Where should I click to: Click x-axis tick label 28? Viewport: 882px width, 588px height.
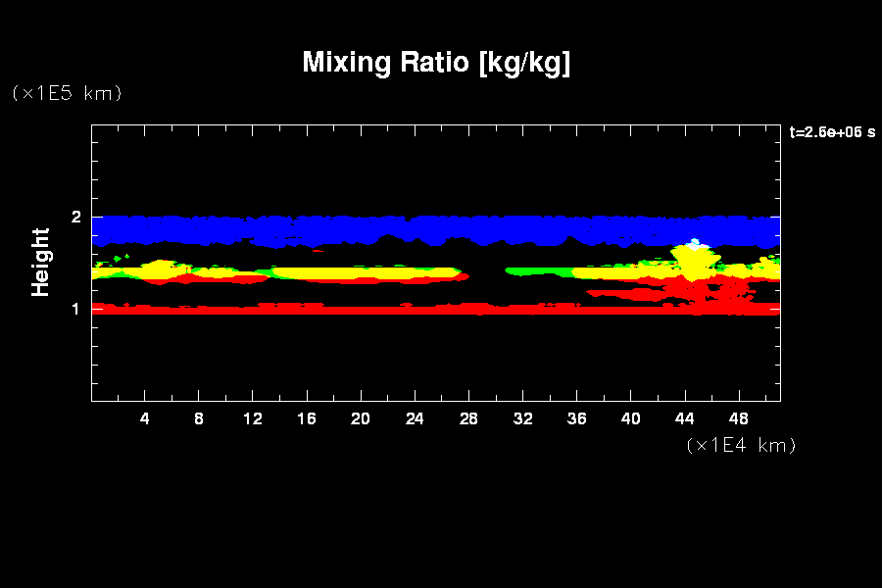tap(468, 418)
